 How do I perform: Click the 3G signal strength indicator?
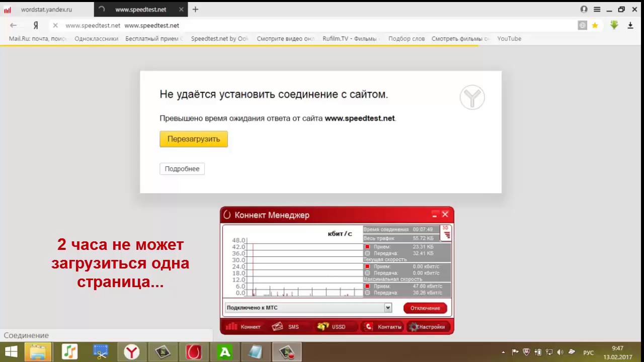(x=446, y=232)
